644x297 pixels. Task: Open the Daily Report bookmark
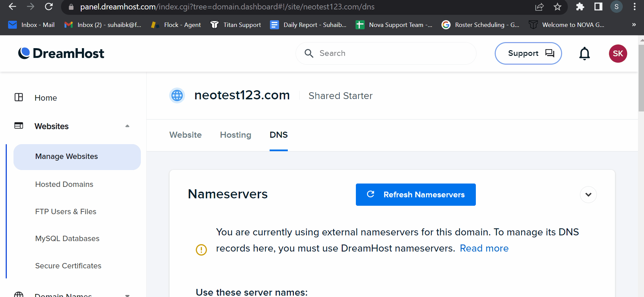coord(308,25)
